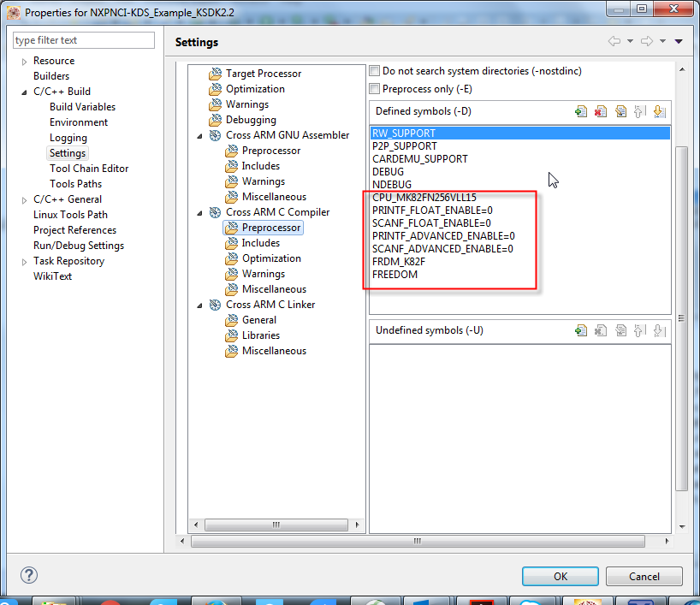This screenshot has height=605, width=700.
Task: Select Logging in left tree
Action: coord(68,138)
